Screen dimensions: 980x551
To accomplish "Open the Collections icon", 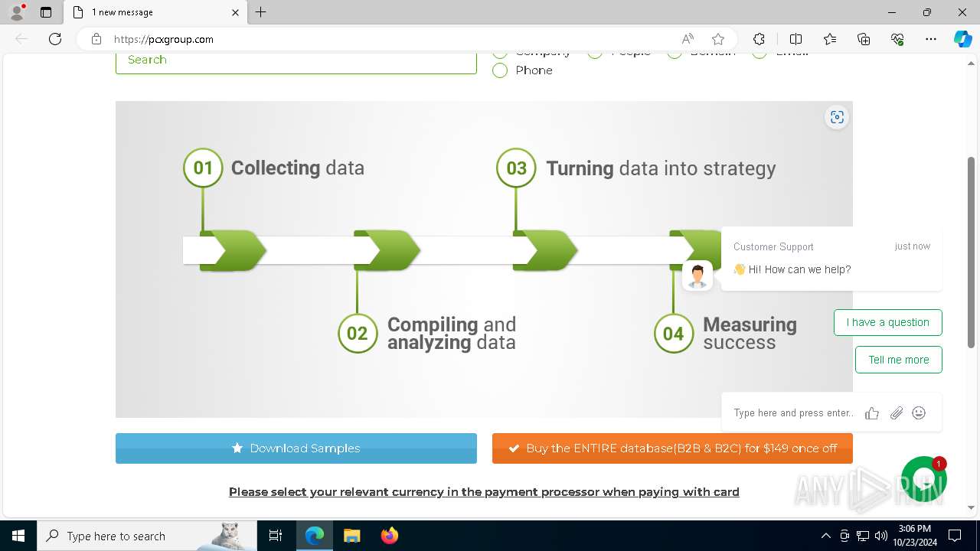I will (864, 39).
